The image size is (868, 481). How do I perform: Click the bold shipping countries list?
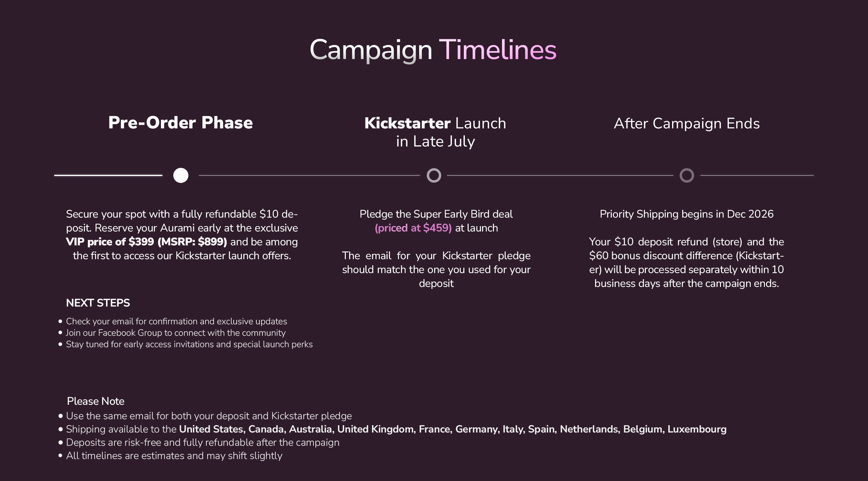pyautogui.click(x=453, y=429)
